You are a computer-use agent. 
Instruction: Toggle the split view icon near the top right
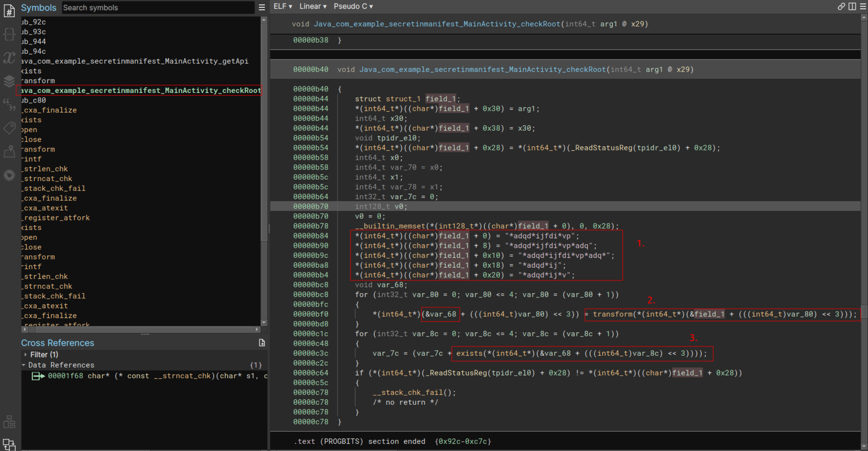852,6
